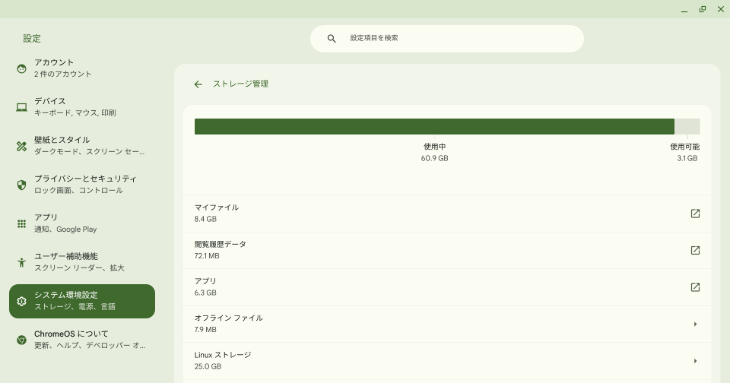730x383 pixels.
Task: Minimize the settings window
Action: (x=684, y=9)
